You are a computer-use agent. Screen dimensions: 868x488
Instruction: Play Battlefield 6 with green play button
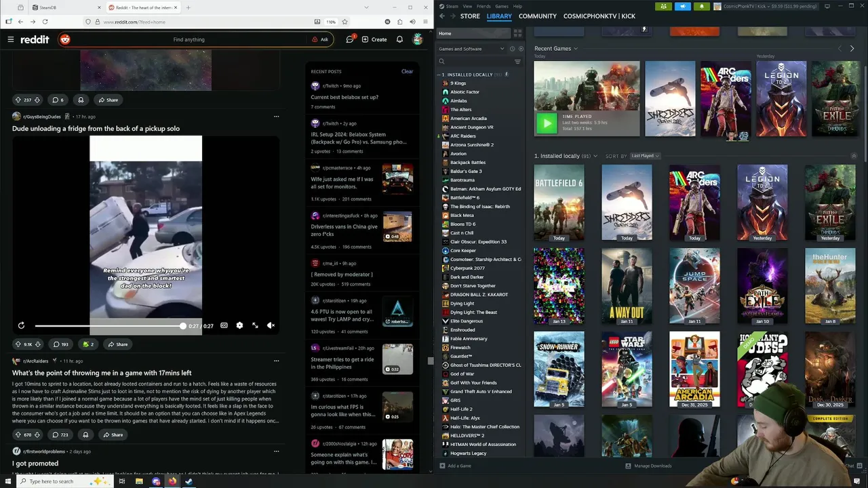point(547,123)
